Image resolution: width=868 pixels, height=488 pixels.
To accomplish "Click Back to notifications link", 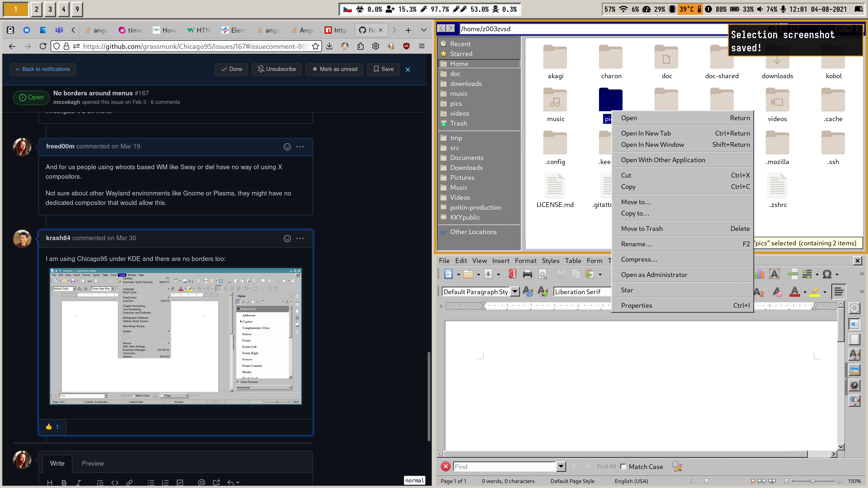I will pos(42,69).
